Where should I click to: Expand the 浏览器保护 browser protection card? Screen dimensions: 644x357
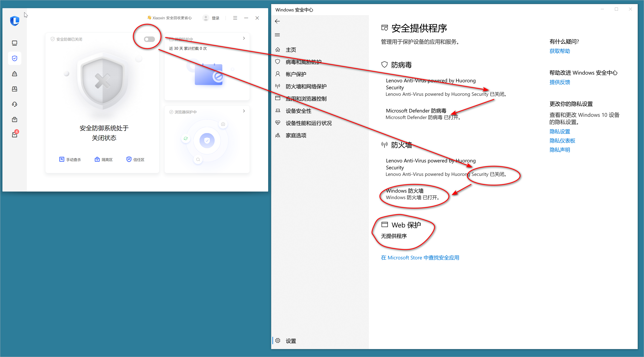[x=244, y=111]
